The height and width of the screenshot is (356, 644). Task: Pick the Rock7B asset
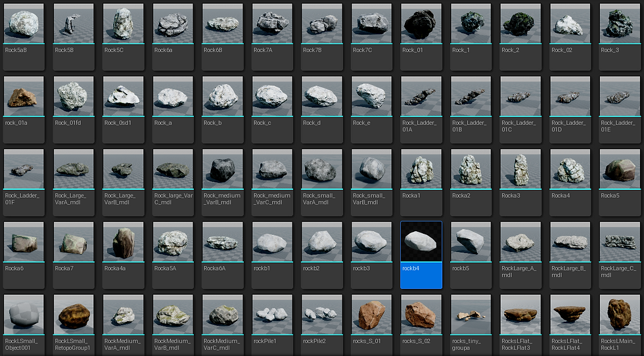click(x=322, y=37)
